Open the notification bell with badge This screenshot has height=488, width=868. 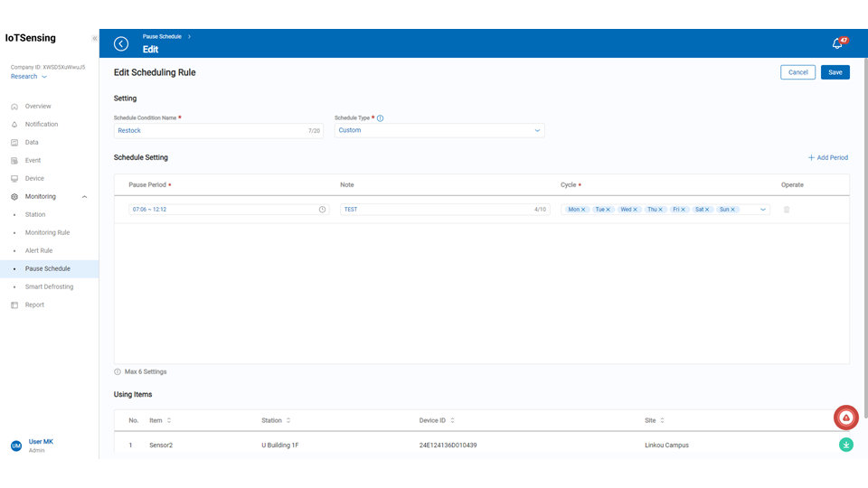click(837, 43)
